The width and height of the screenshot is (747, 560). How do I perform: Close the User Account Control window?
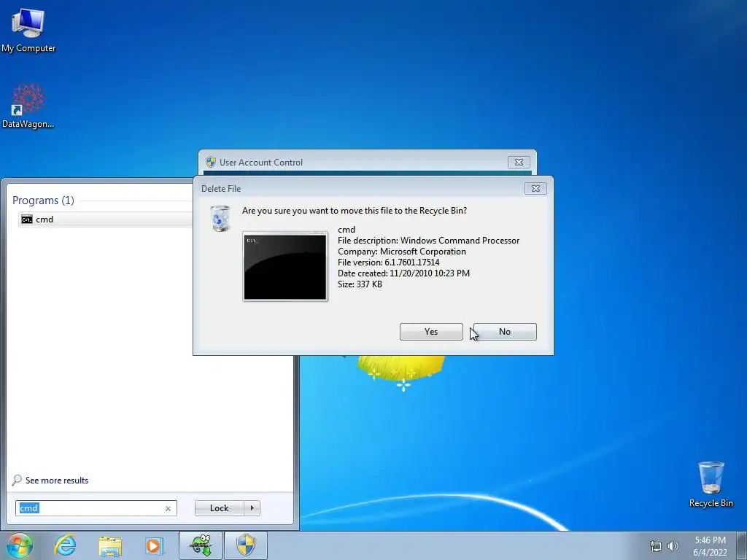click(519, 163)
